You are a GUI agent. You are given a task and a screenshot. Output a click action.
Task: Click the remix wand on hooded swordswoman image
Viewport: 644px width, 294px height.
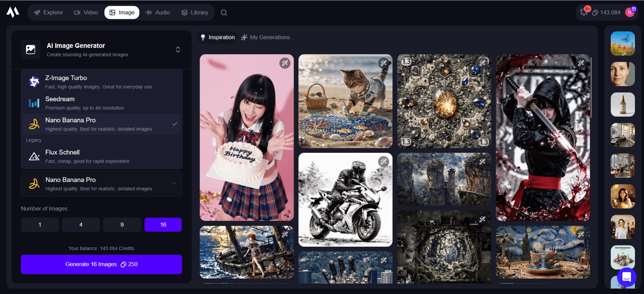(x=581, y=63)
